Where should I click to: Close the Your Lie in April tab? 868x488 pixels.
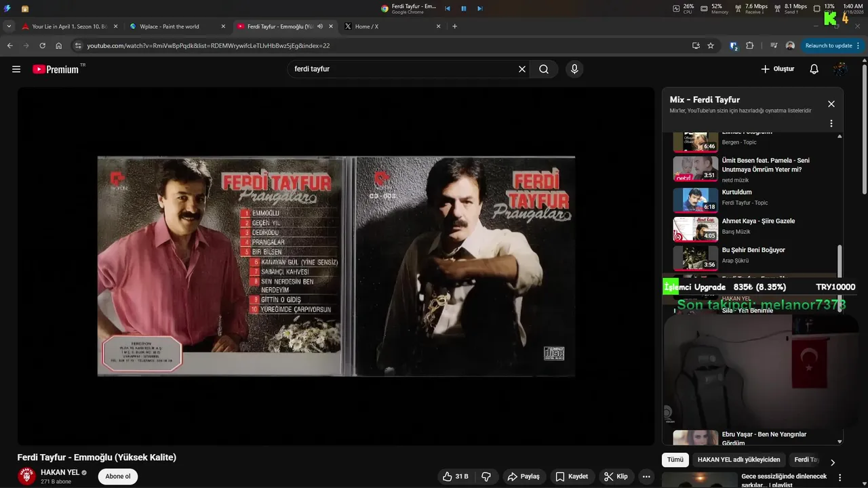pyautogui.click(x=115, y=26)
